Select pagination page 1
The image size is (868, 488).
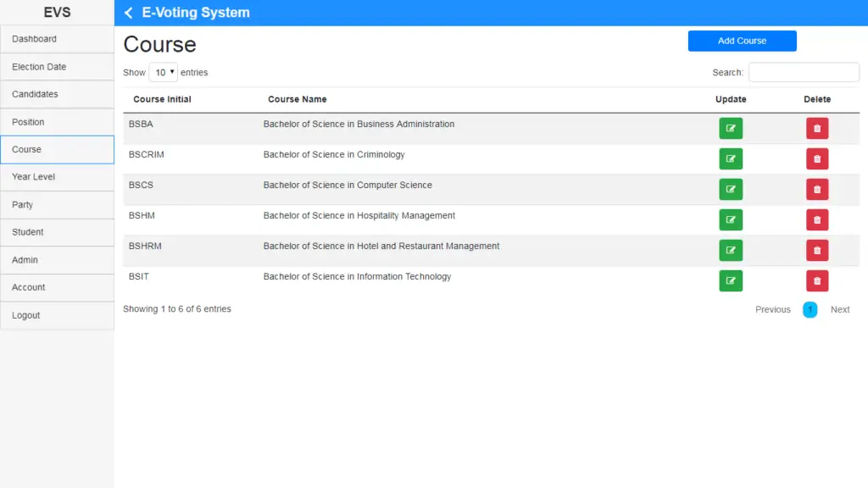810,309
